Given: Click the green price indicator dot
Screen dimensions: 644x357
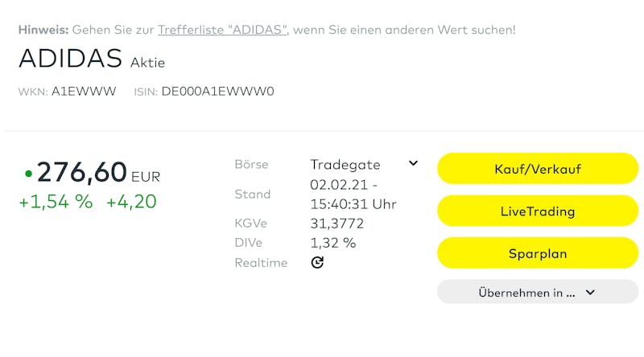Looking at the screenshot, I should [28, 173].
